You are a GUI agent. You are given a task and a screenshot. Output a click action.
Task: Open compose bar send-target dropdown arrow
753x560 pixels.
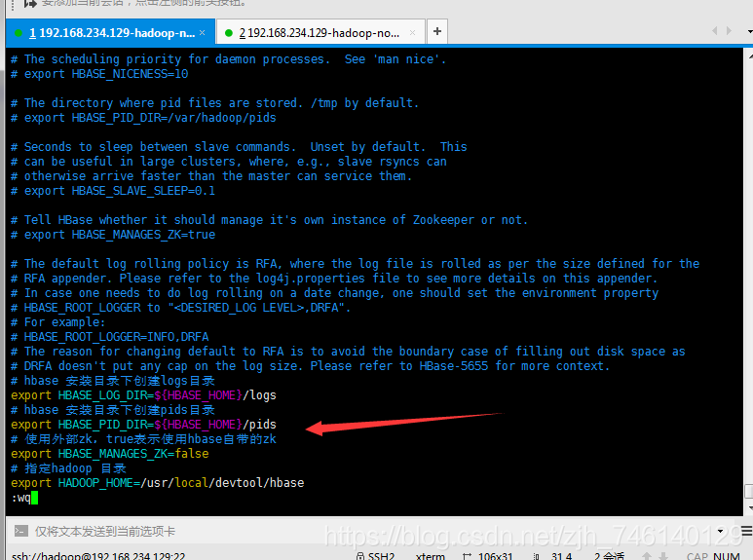click(720, 531)
